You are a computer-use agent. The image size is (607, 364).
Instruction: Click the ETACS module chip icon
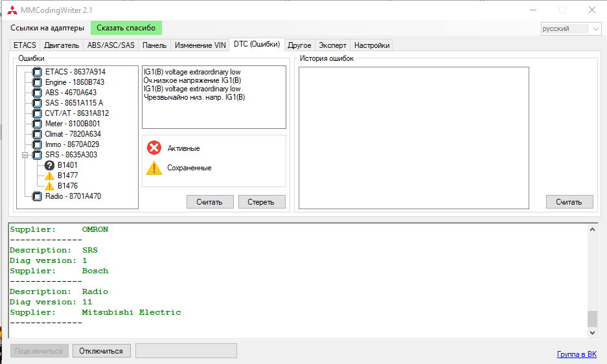(x=38, y=72)
